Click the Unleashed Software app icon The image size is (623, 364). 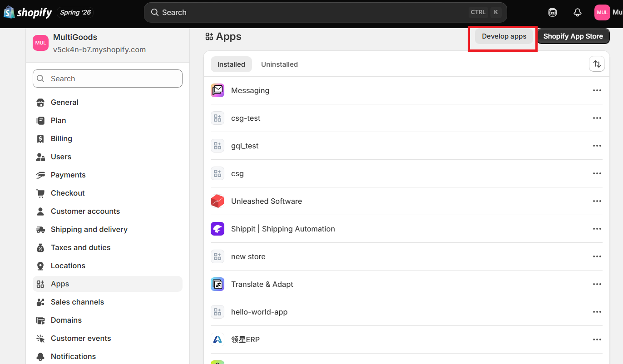click(x=218, y=201)
